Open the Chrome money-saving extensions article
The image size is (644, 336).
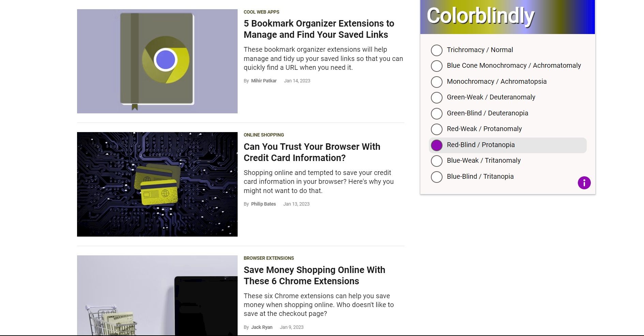(314, 275)
